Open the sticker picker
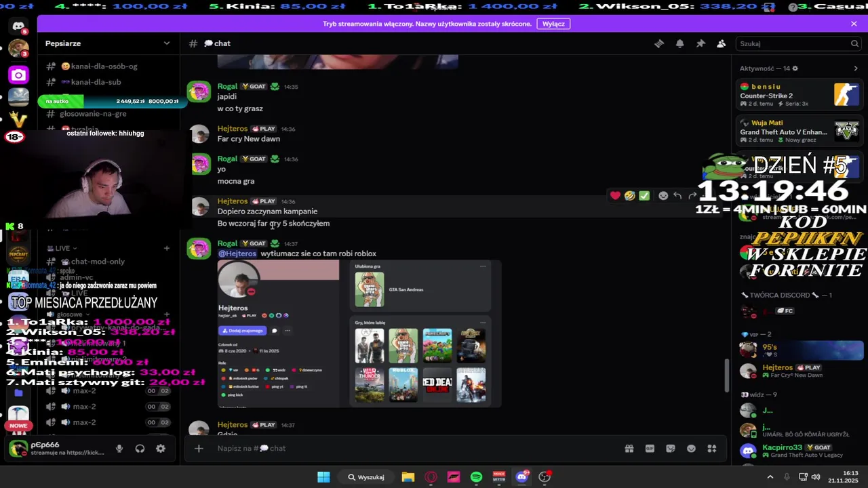 [671, 448]
